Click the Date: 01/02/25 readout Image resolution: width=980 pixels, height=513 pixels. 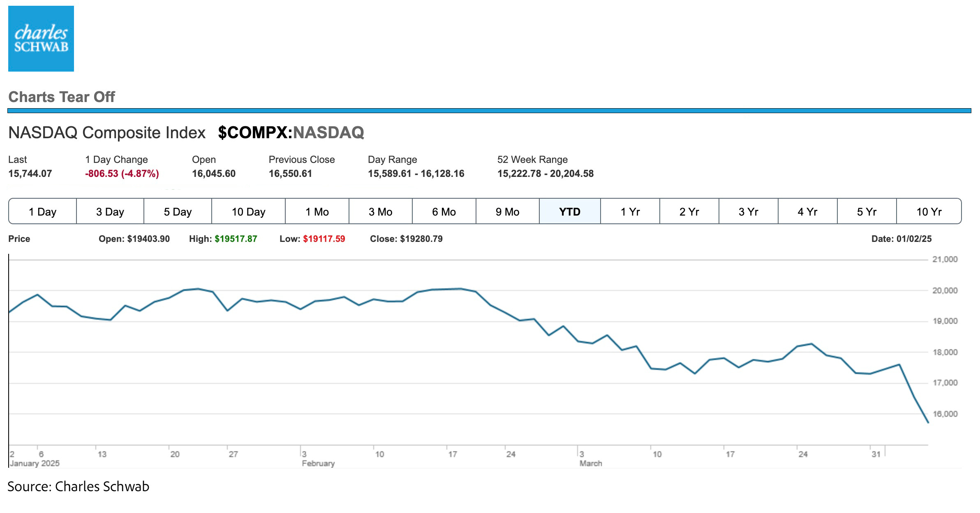pos(901,239)
